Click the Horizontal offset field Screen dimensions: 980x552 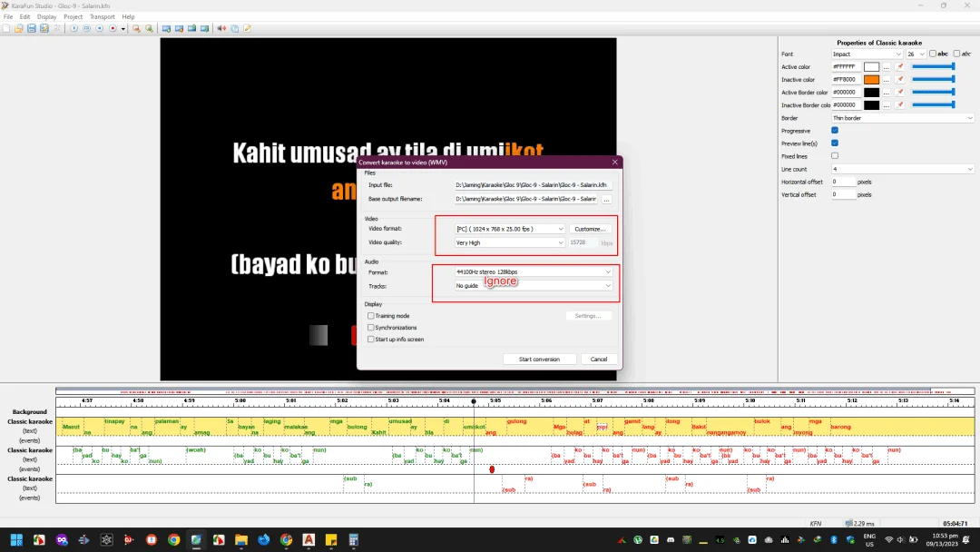[x=843, y=182]
